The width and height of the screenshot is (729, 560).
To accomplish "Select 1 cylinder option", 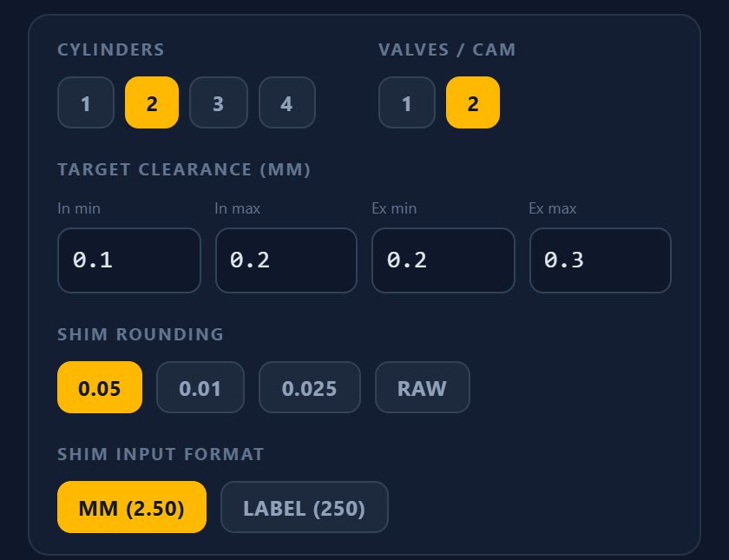I will tap(86, 102).
